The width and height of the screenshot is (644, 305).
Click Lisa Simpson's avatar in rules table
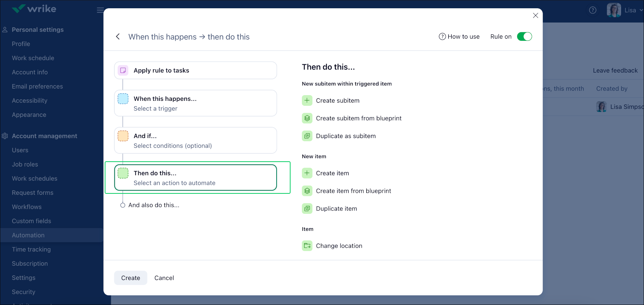click(601, 107)
